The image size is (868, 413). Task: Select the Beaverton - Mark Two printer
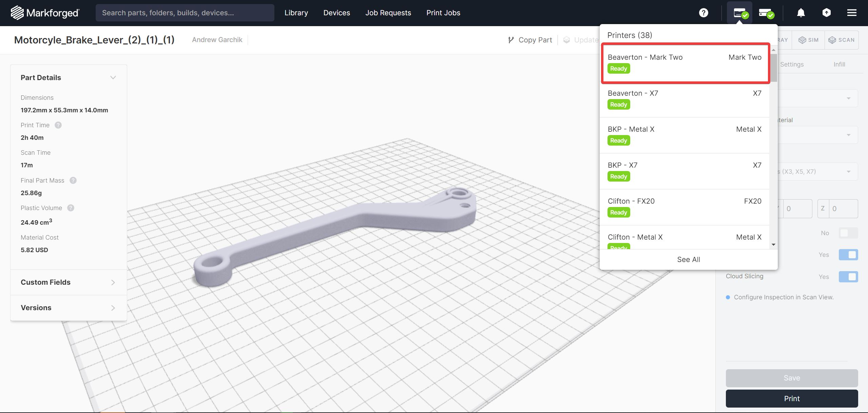tap(685, 63)
